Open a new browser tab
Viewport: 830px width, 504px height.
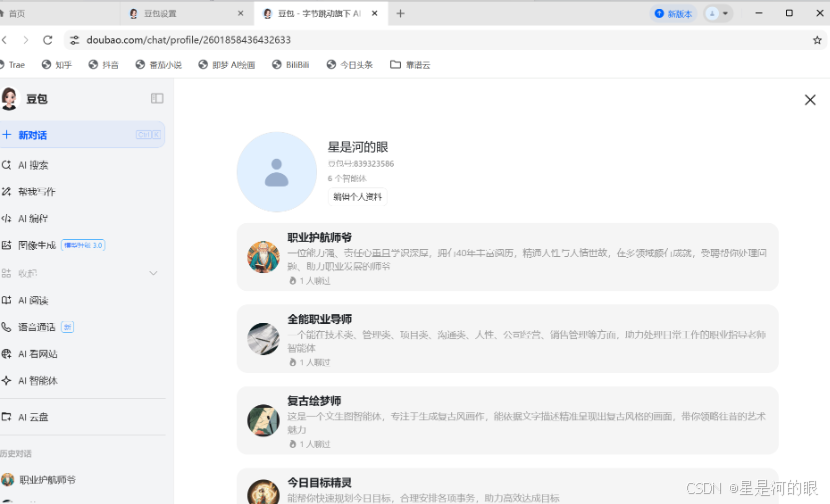click(400, 13)
